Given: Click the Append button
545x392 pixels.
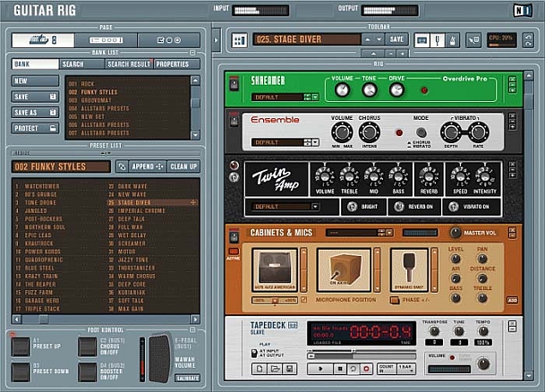Looking at the screenshot, I should click(x=148, y=166).
